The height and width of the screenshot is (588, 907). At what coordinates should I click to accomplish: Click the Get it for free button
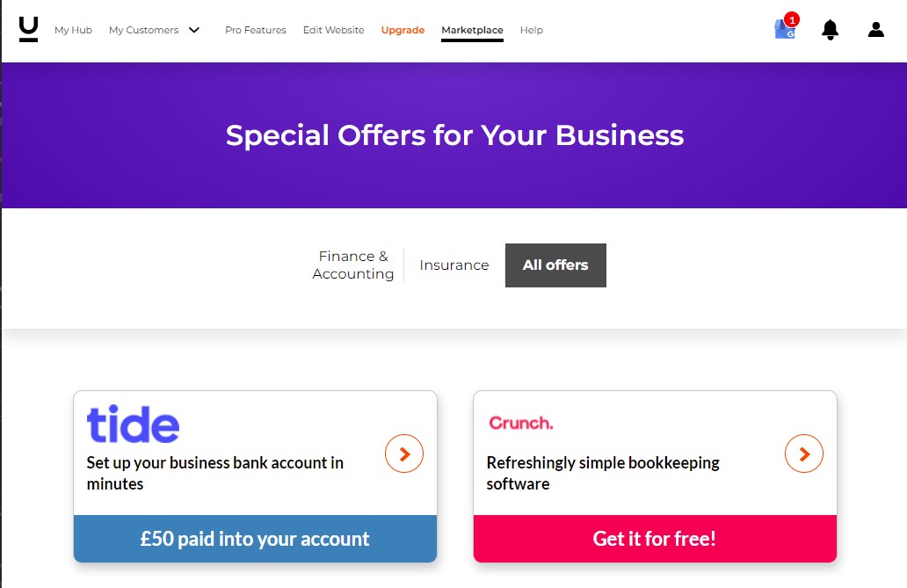(654, 539)
